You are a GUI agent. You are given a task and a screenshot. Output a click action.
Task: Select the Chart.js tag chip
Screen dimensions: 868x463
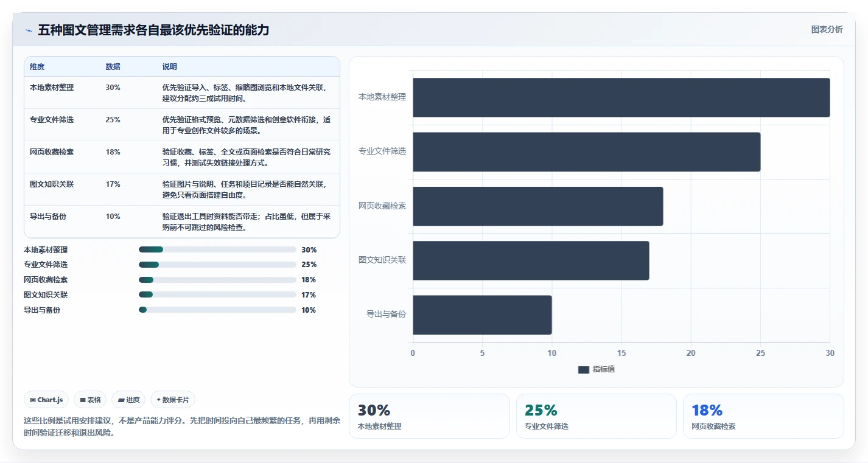coord(47,400)
